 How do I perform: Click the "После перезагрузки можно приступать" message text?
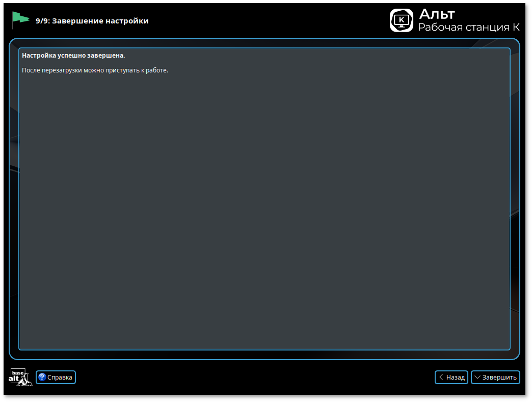95,70
